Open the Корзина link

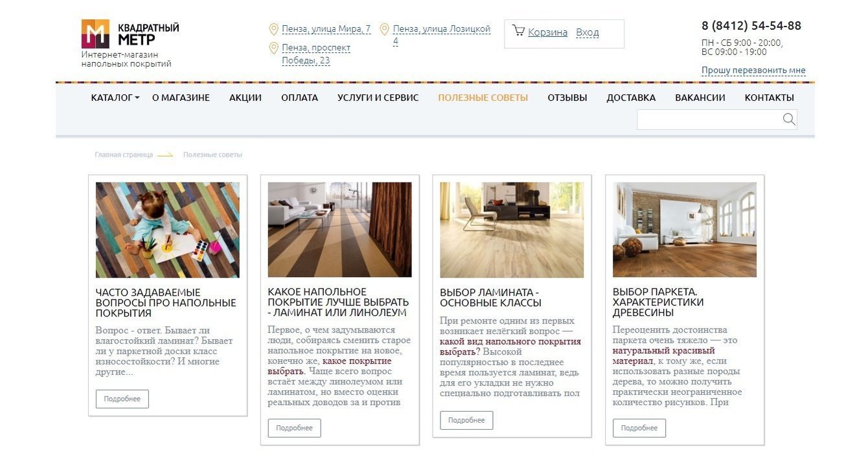tap(547, 32)
